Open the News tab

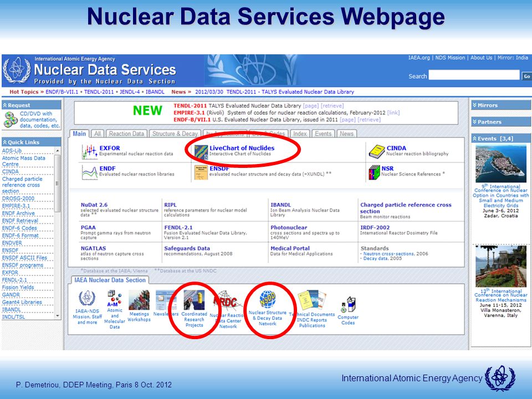[346, 134]
